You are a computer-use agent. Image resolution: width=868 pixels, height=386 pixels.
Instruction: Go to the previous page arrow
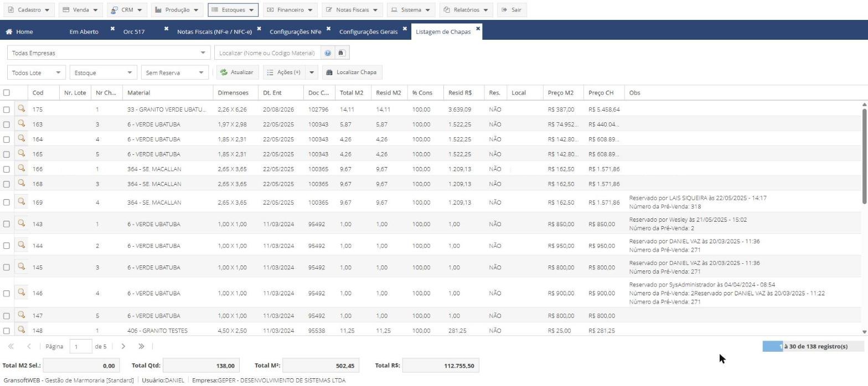coord(29,346)
